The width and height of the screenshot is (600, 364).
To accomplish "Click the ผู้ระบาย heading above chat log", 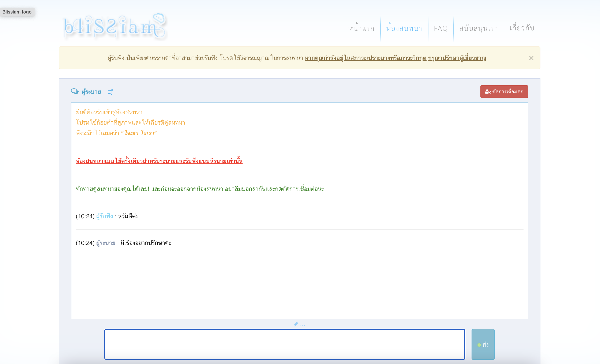I will (91, 92).
